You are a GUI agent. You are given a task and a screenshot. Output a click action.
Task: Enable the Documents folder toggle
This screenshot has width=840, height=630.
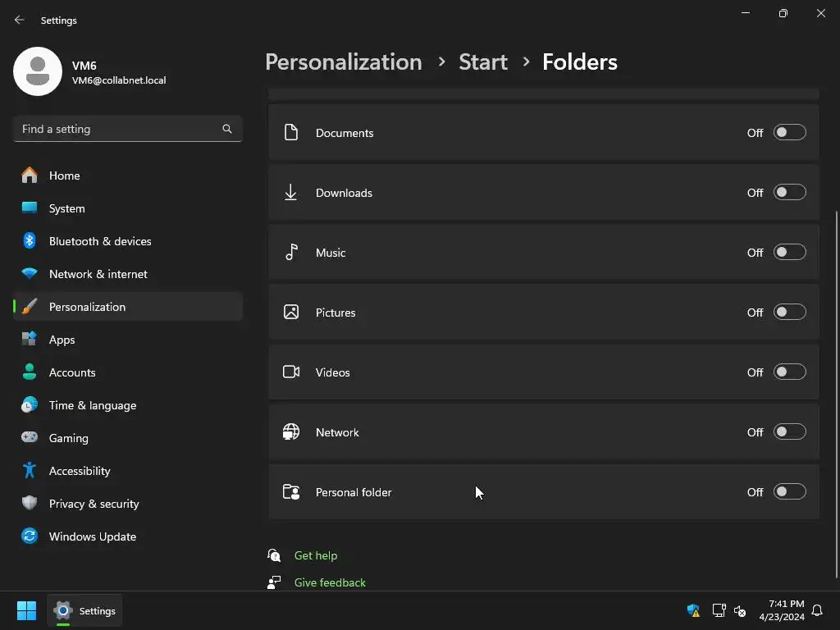click(789, 133)
